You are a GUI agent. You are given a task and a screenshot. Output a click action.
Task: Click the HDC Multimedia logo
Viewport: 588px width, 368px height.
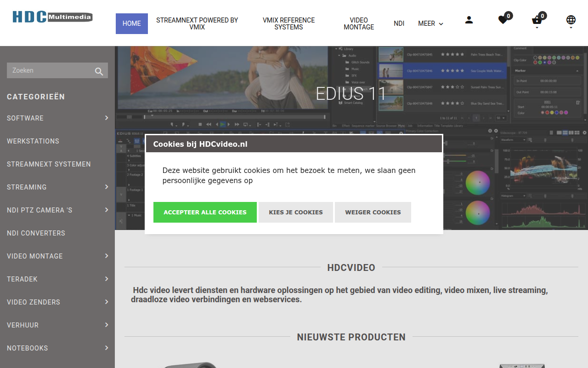[x=52, y=17]
